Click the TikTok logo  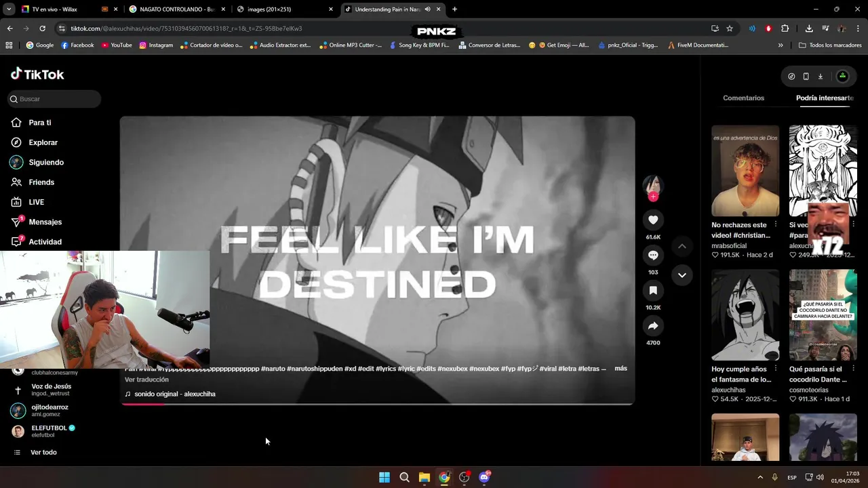37,74
